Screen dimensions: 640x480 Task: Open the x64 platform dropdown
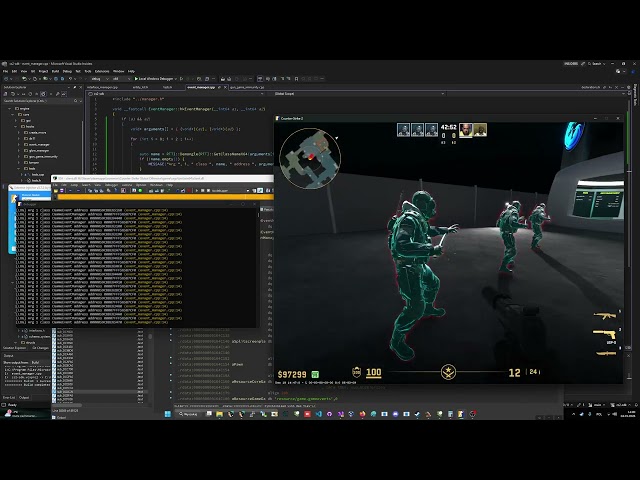(122, 78)
